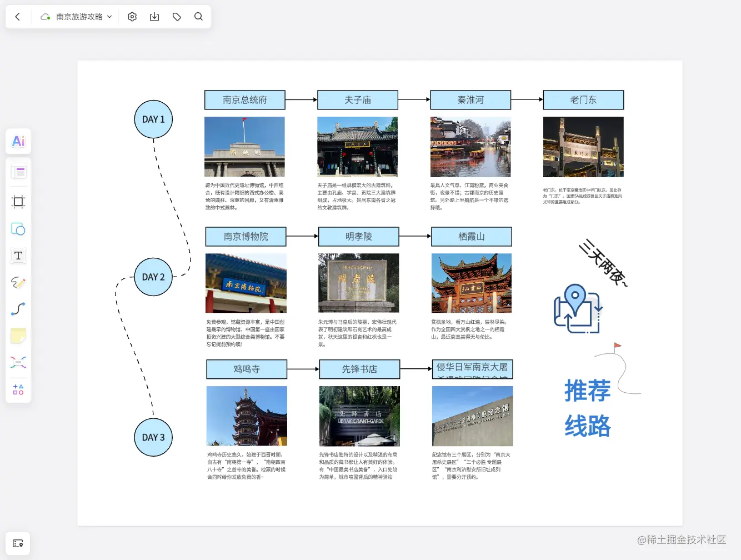Image resolution: width=741 pixels, height=560 pixels.
Task: Go back using the left arrow
Action: 18,17
